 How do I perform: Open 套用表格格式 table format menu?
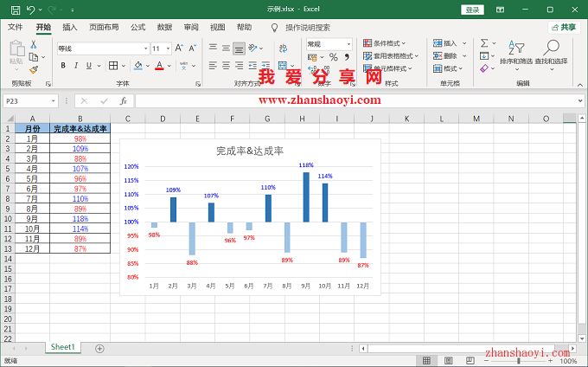(x=391, y=56)
